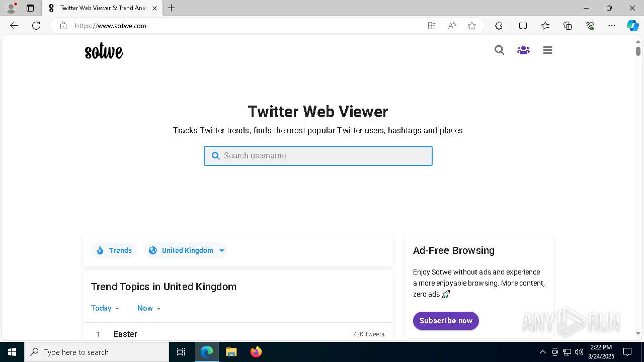
Task: Open the purple users group icon
Action: click(523, 50)
